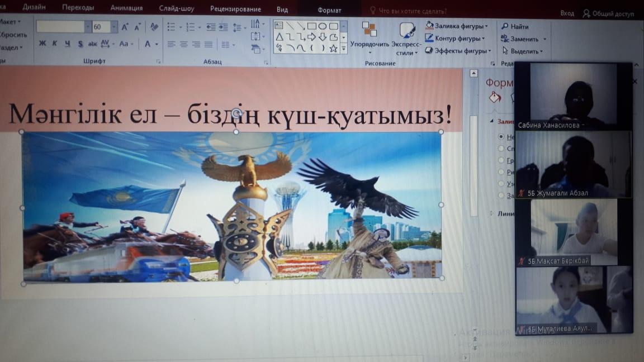Select the star shape in the shapes gallery
This screenshot has height=362, width=644.
[x=334, y=49]
